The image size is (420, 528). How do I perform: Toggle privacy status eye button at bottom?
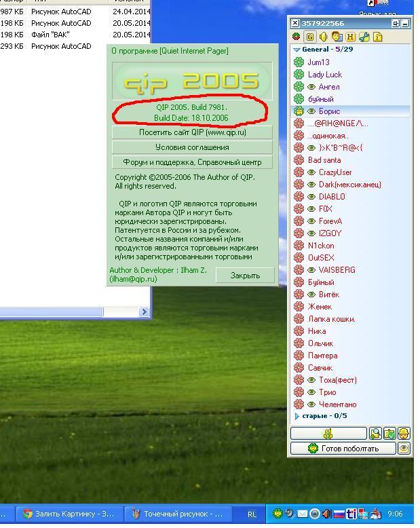pos(404,448)
